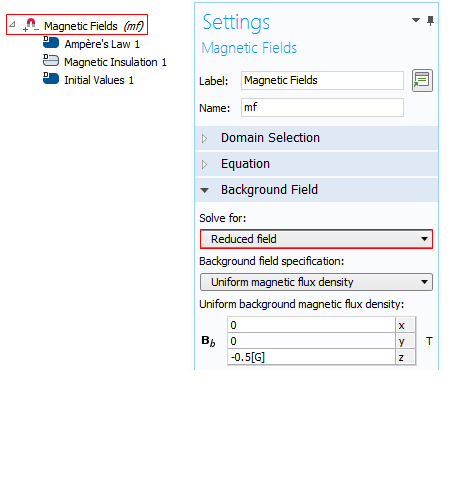The height and width of the screenshot is (493, 455).
Task: Open Uniform magnetic flux density dropdown
Action: click(x=316, y=282)
